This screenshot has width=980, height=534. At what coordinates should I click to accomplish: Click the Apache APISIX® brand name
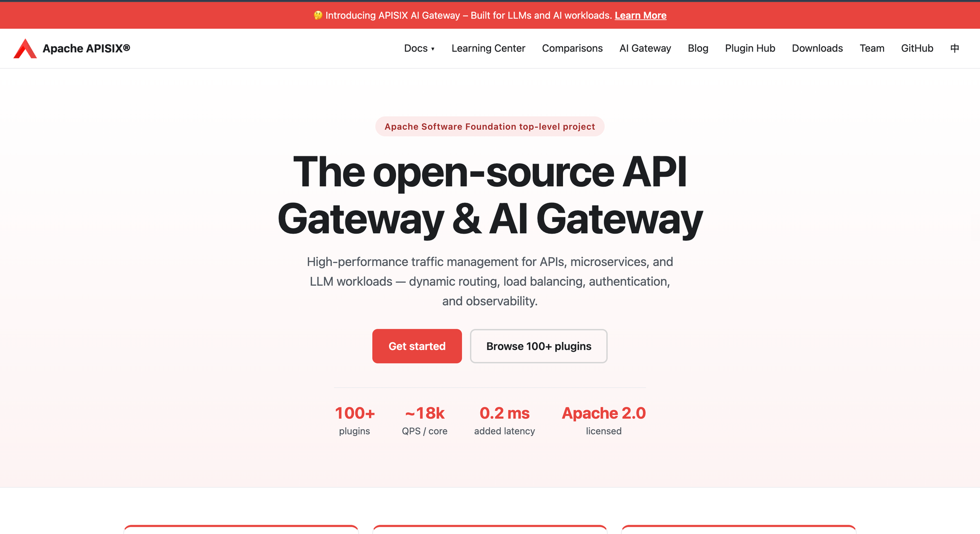pos(86,48)
